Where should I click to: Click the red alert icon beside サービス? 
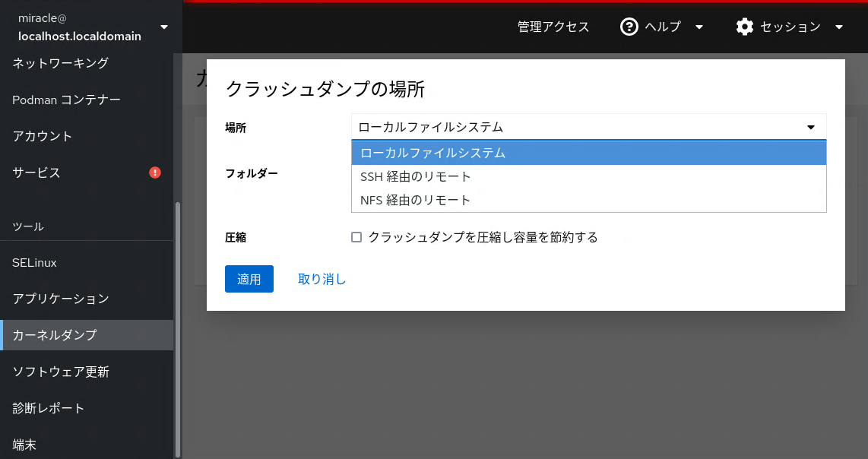pyautogui.click(x=155, y=173)
